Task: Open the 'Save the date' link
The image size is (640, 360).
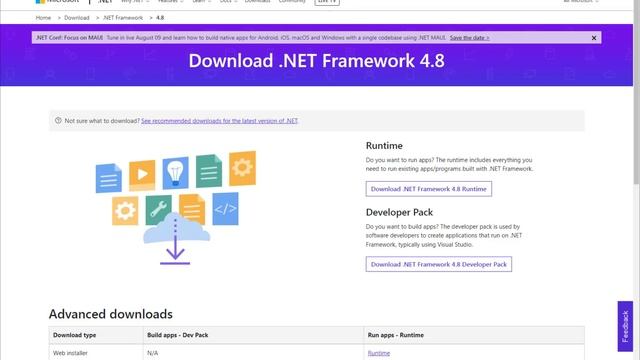Action: pos(469,38)
